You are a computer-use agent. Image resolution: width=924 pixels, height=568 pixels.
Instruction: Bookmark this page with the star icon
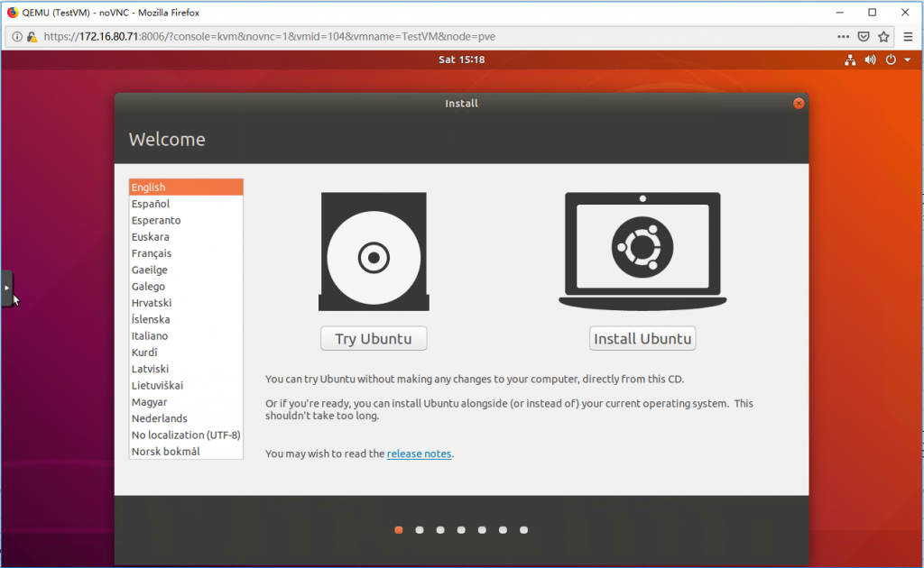[883, 36]
